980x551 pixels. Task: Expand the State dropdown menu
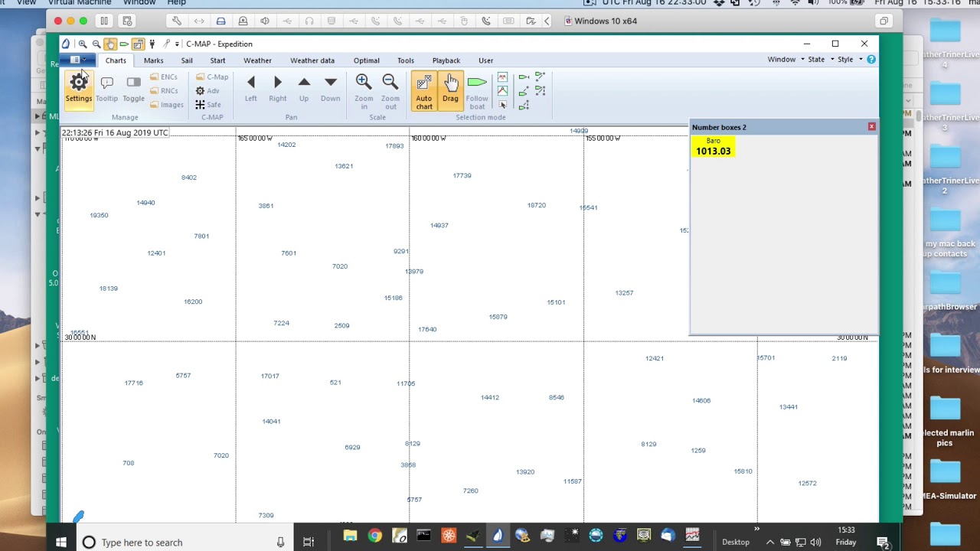821,60
